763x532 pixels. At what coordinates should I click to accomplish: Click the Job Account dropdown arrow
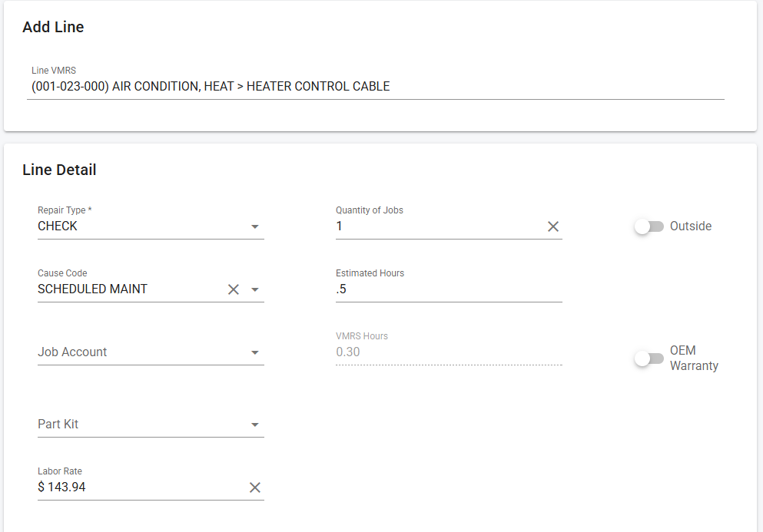pyautogui.click(x=255, y=352)
